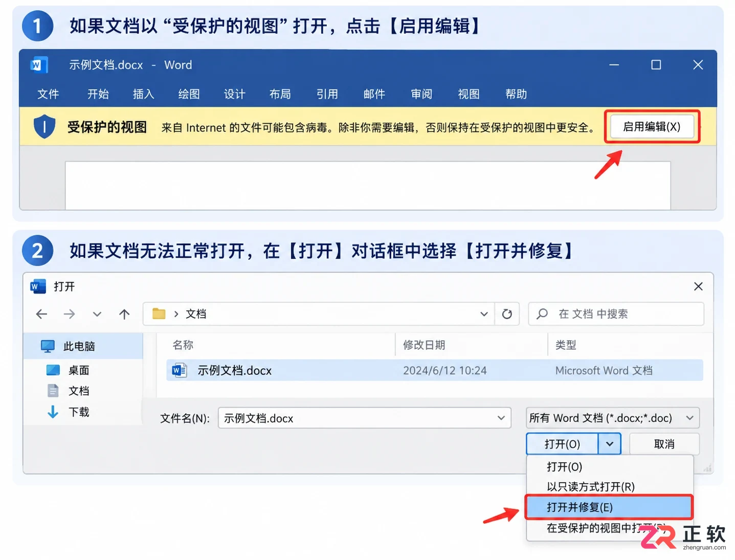This screenshot has width=735, height=560.
Task: Expand the address bar path dropdown
Action: pos(484,314)
